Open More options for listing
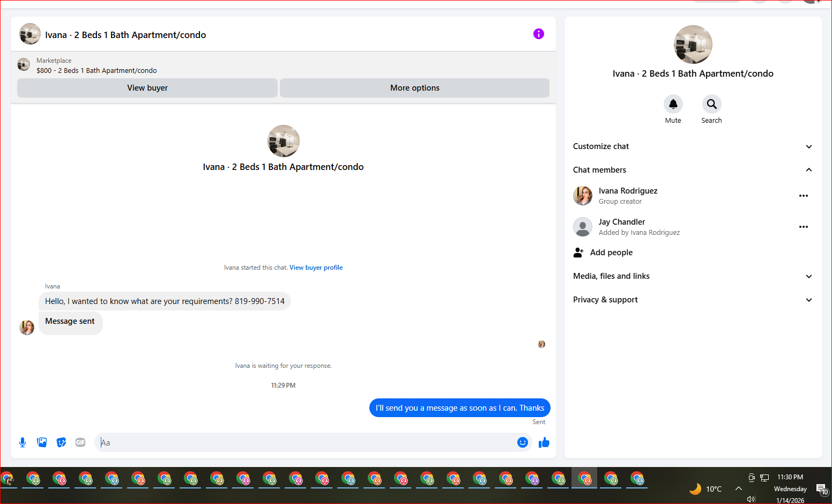Screen dimensions: 832x504 click(x=414, y=88)
